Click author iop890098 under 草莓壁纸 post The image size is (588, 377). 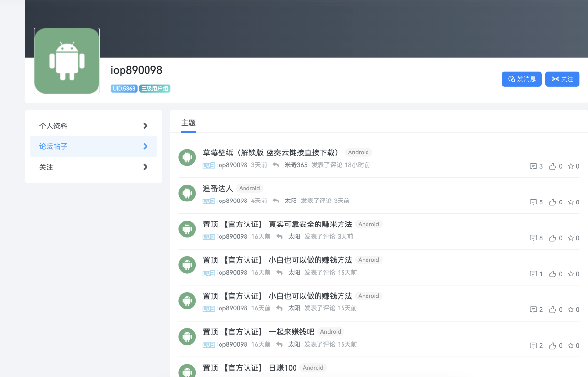pyautogui.click(x=232, y=165)
